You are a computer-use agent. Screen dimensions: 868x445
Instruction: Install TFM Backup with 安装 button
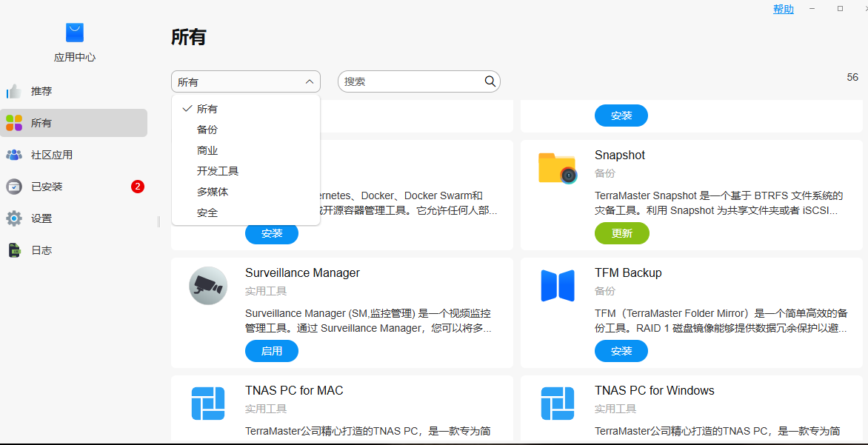[x=621, y=351]
